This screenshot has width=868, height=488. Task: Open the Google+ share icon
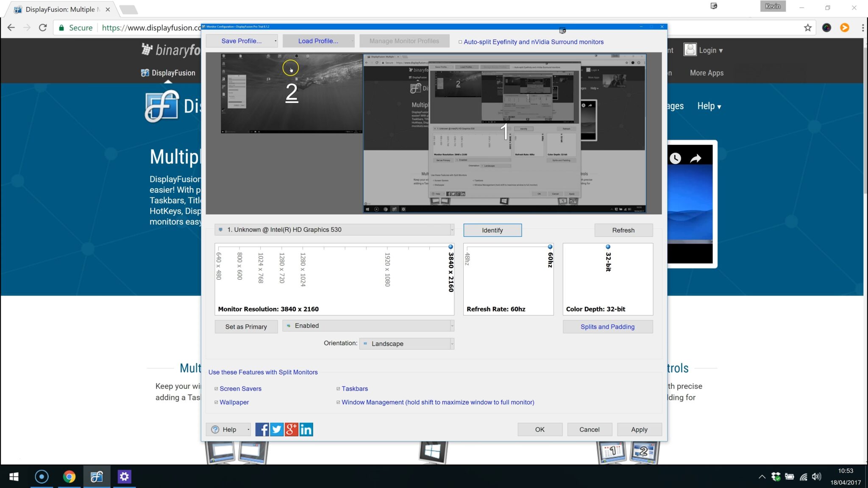tap(291, 429)
